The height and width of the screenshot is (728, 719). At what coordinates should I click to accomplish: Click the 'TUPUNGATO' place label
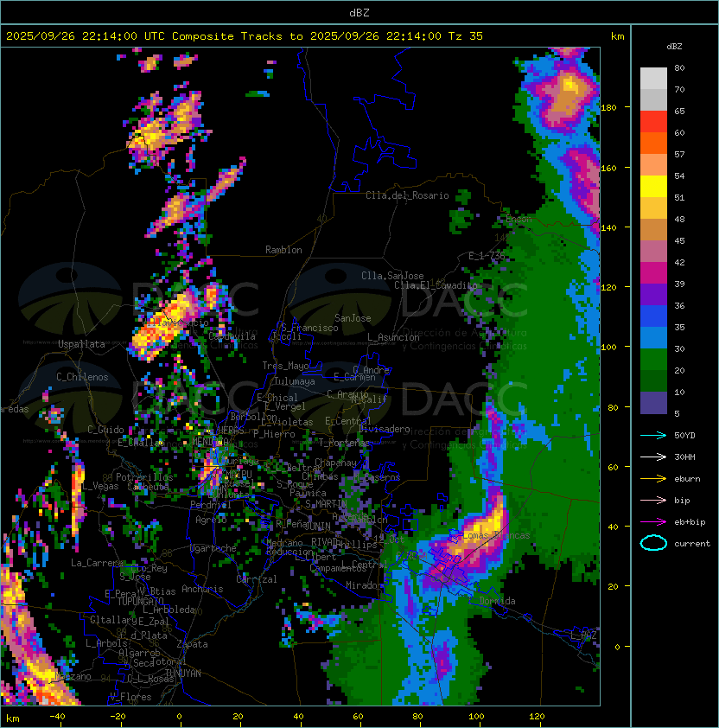coord(140,601)
